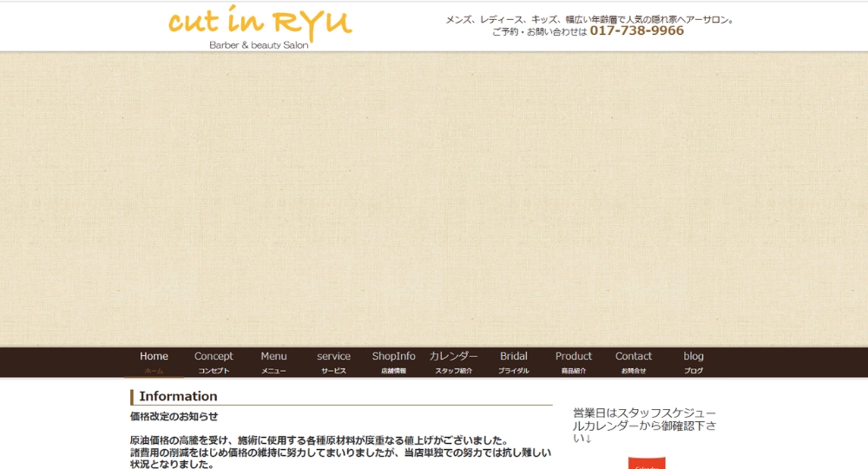The image size is (868, 469).
Task: Click the phone number 017-738-9966
Action: (x=636, y=31)
